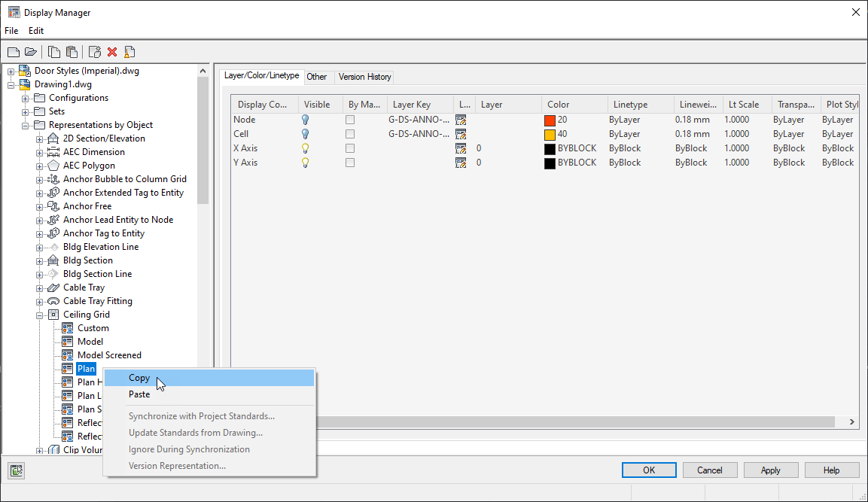Switch to the Other tab
Image resolution: width=868 pixels, height=502 pixels.
pos(317,77)
